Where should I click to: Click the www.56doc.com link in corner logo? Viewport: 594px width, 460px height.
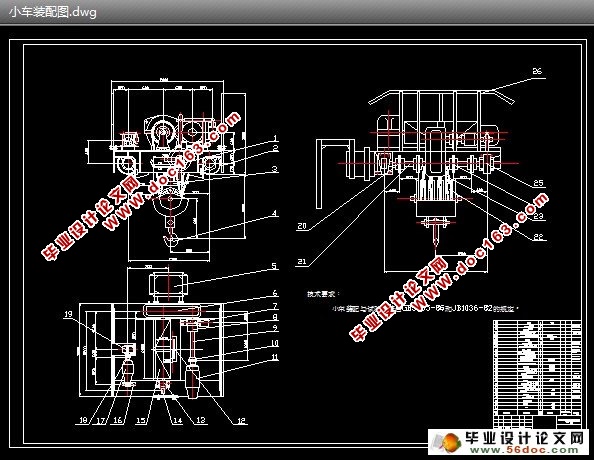click(524, 450)
